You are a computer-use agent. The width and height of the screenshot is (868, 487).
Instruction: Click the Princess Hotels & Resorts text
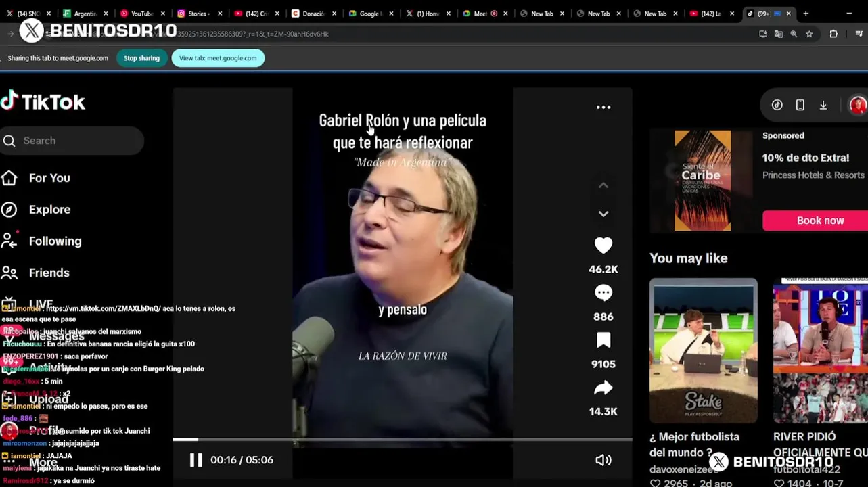pos(813,175)
